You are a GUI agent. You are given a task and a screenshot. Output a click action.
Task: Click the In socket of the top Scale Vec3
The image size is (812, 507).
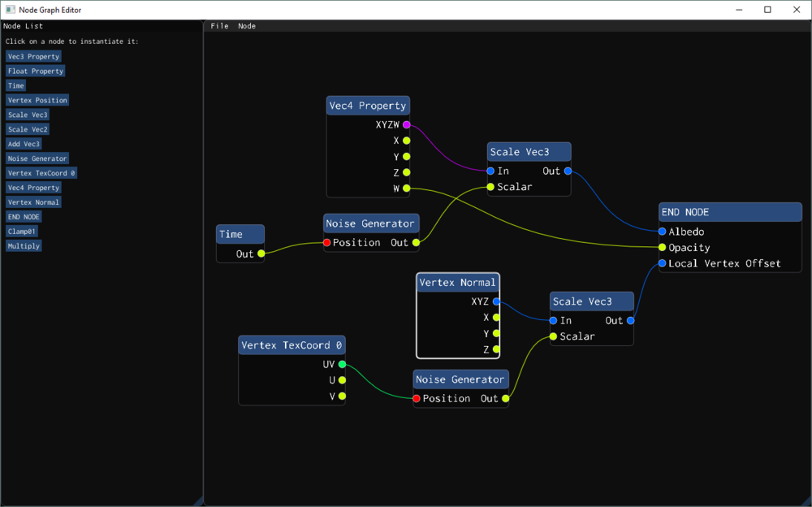(490, 171)
